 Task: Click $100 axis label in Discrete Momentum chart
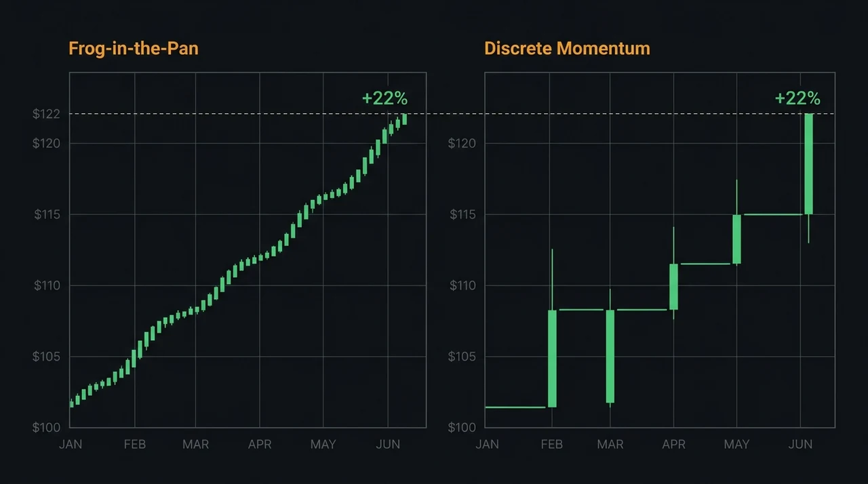[x=462, y=427]
